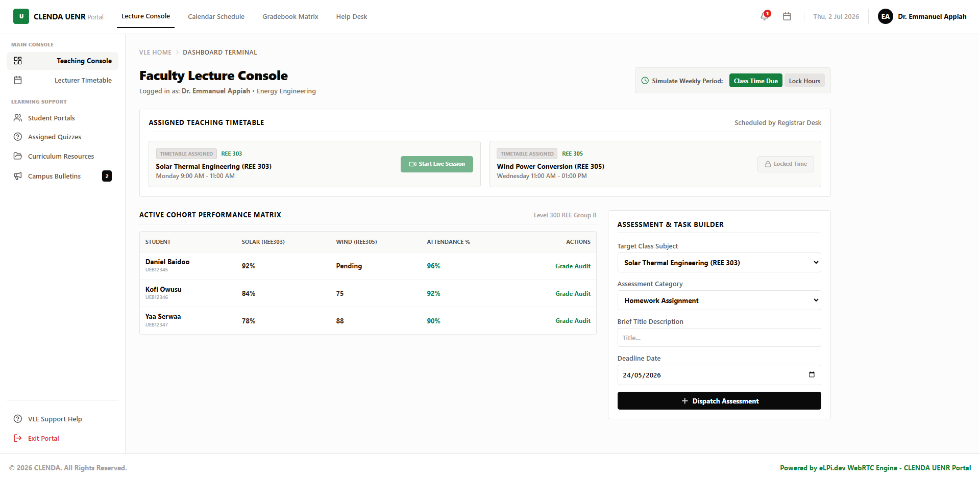The image size is (980, 480).
Task: Open Grade Audit for Kofi Owusu
Action: (573, 293)
